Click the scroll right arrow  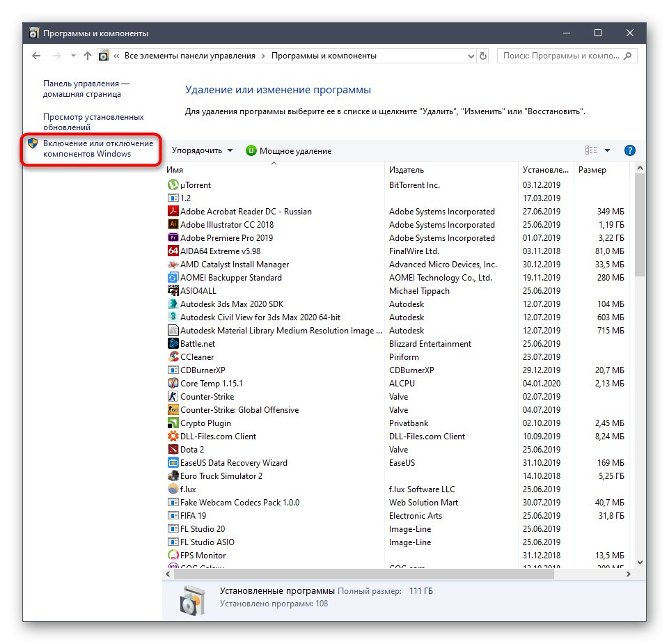(628, 574)
